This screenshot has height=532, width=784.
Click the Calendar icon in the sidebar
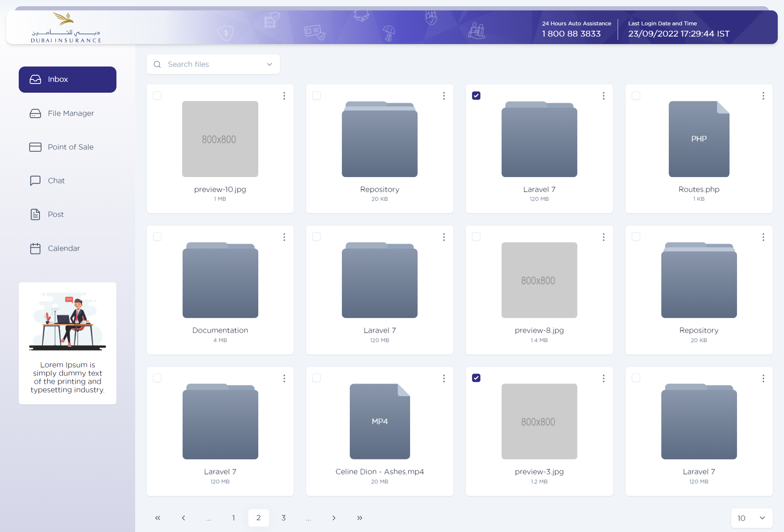click(x=35, y=249)
